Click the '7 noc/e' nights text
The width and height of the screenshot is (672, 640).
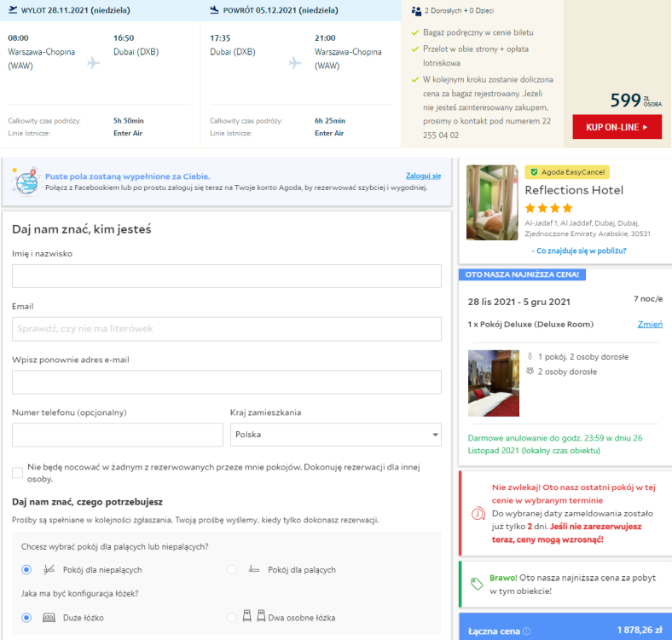[648, 299]
